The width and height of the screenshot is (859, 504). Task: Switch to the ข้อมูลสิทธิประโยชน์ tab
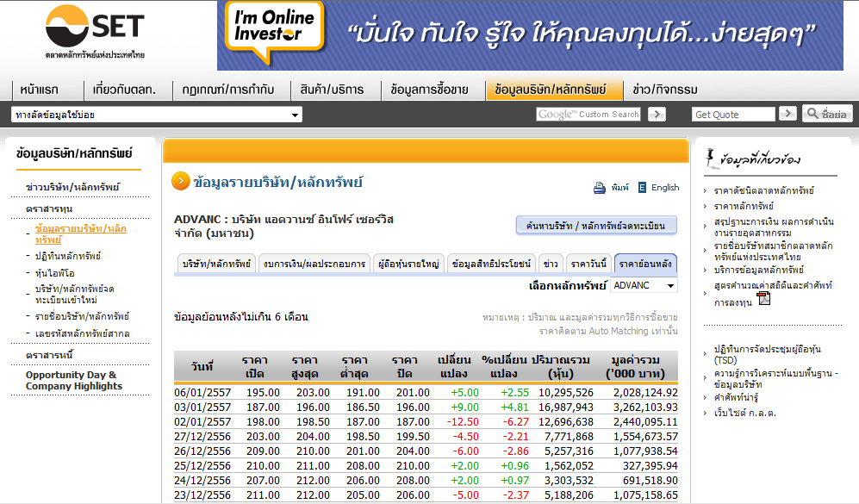(x=491, y=264)
